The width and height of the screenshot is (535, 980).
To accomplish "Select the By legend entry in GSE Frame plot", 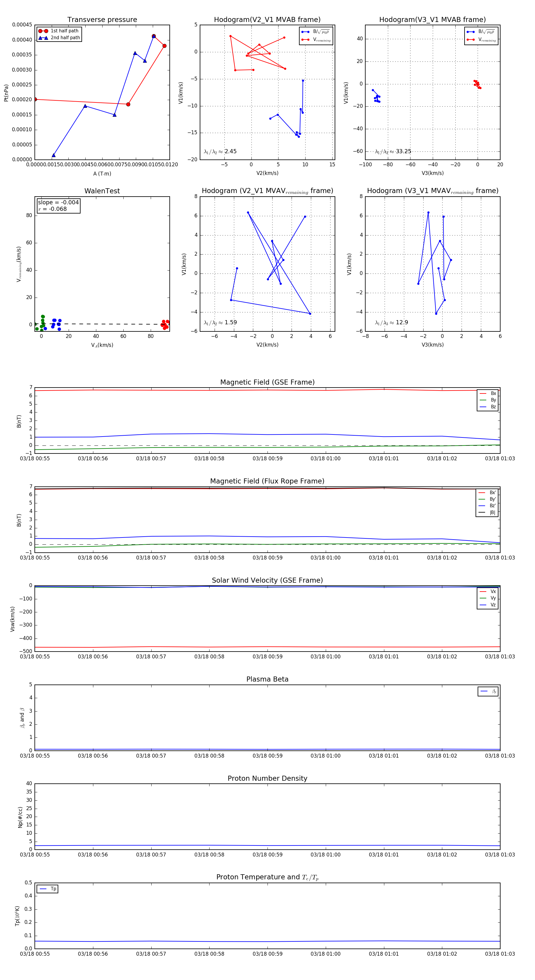I will tap(488, 400).
